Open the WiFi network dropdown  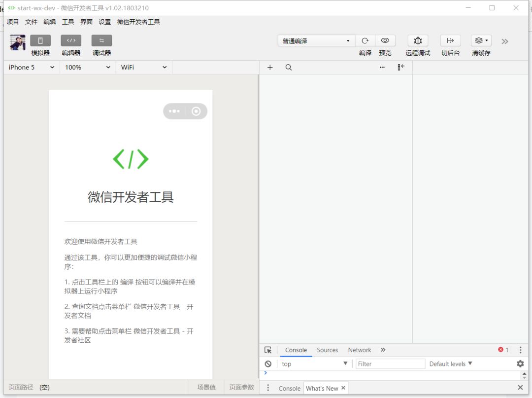pos(144,67)
